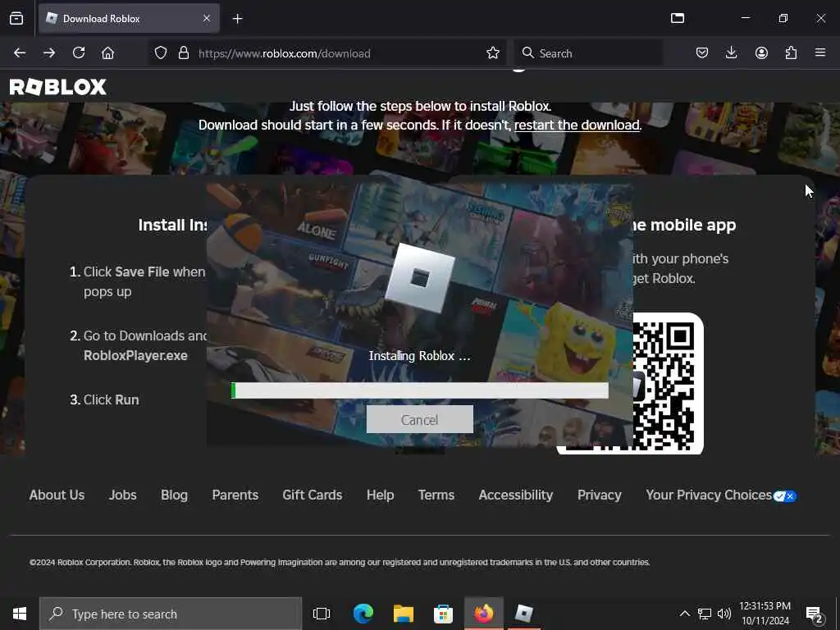This screenshot has width=840, height=630.
Task: Bookmark this page with the star
Action: (493, 53)
